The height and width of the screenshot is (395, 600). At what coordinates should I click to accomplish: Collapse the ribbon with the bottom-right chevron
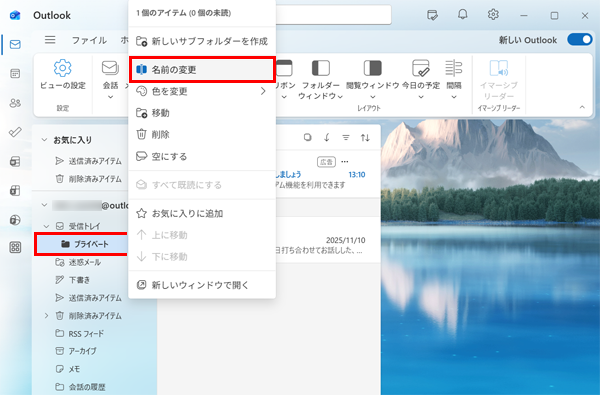pos(582,107)
